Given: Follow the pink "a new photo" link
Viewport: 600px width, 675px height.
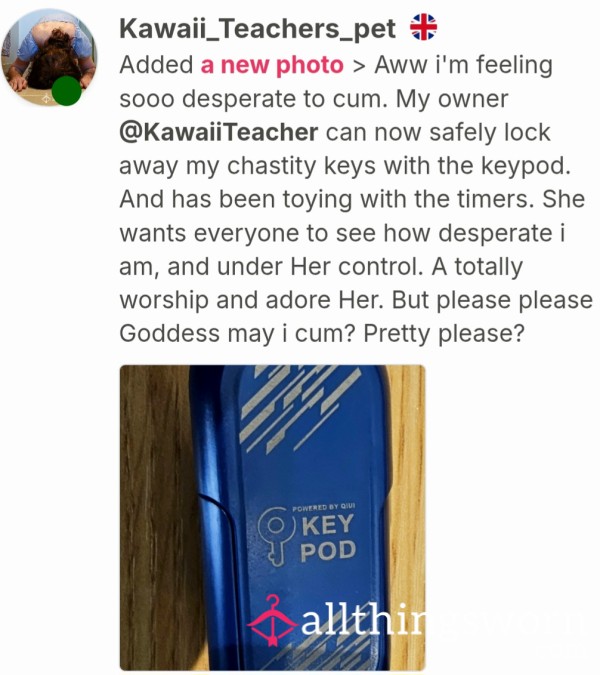Looking at the screenshot, I should pyautogui.click(x=272, y=65).
